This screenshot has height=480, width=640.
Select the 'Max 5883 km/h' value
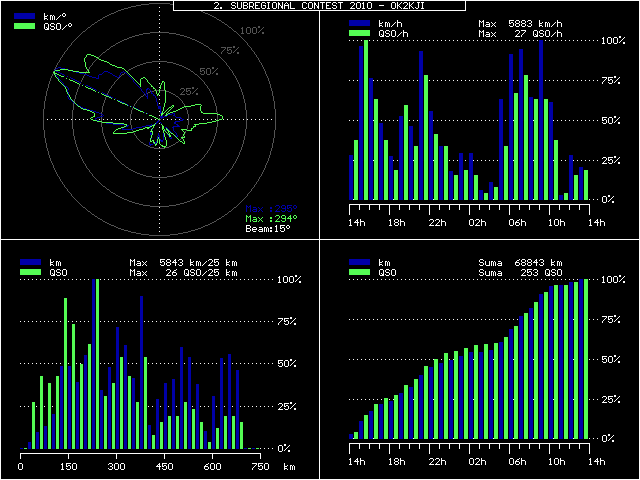click(520, 24)
